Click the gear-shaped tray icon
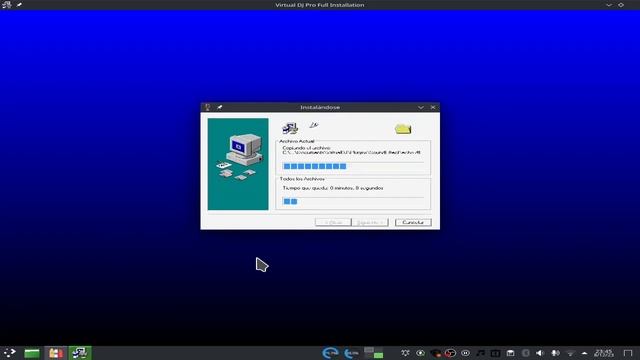The height and width of the screenshot is (360, 640). pos(405,353)
